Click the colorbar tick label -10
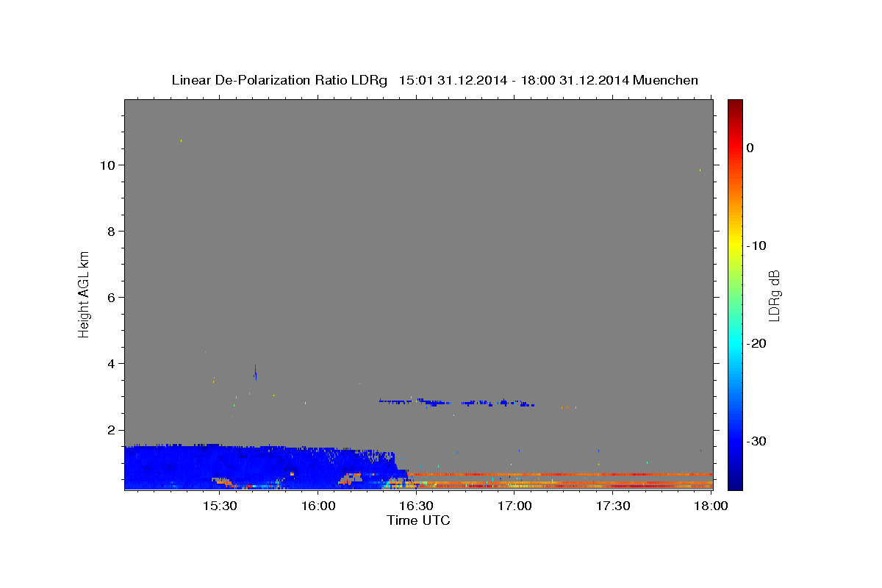 point(757,245)
